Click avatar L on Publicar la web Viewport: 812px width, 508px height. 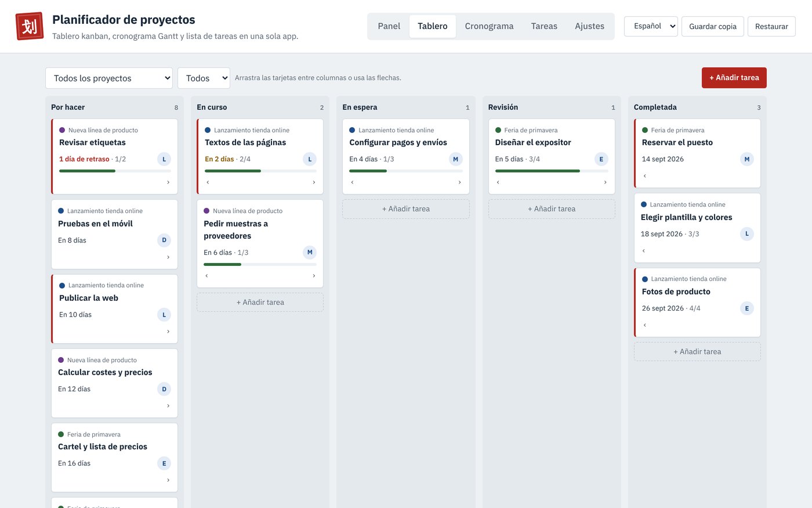(164, 315)
